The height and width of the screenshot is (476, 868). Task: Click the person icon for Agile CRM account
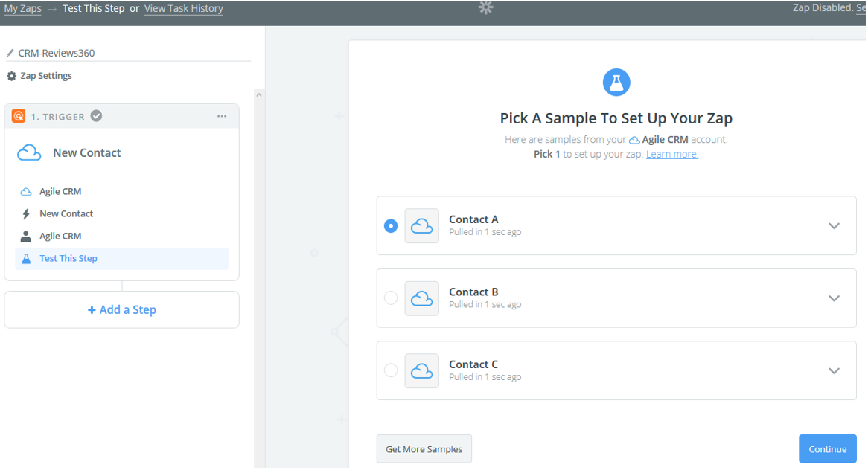click(26, 237)
